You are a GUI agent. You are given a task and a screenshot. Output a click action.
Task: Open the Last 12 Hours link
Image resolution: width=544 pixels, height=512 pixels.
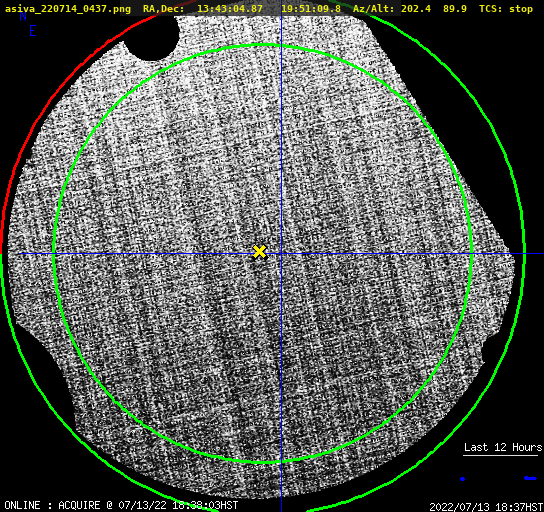click(503, 447)
